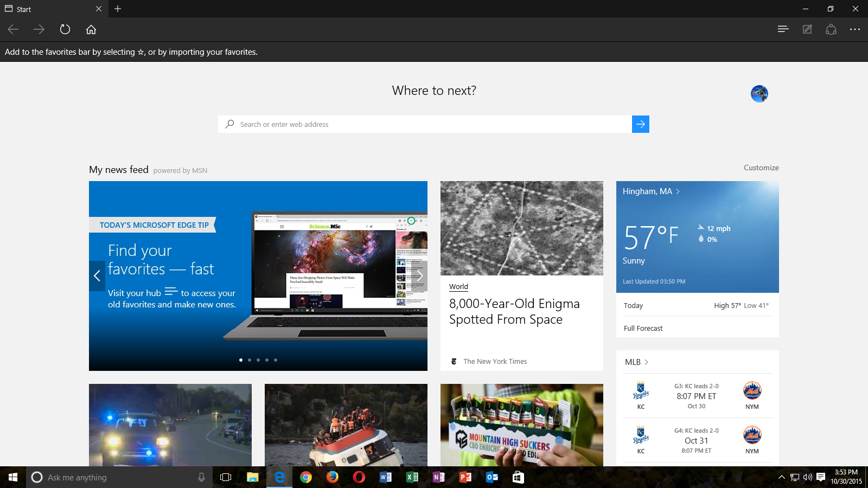Screen dimensions: 868x488
Task: Open the taskbar clock and date
Action: [x=846, y=477]
